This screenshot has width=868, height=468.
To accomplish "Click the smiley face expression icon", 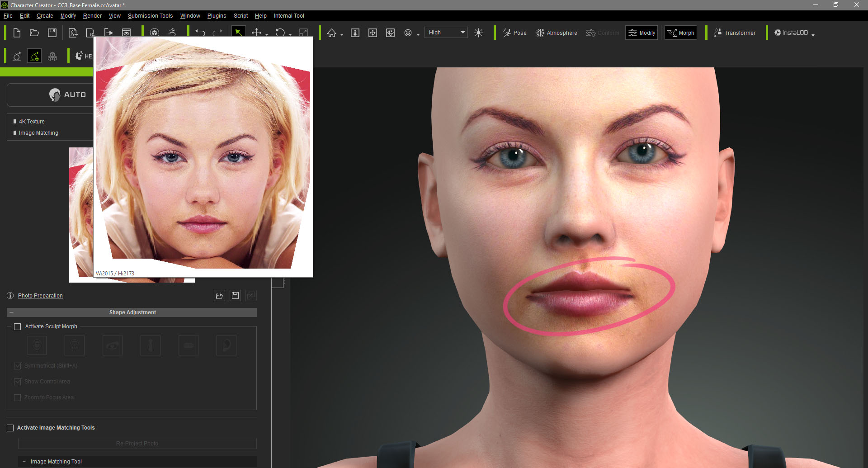I will click(x=408, y=33).
